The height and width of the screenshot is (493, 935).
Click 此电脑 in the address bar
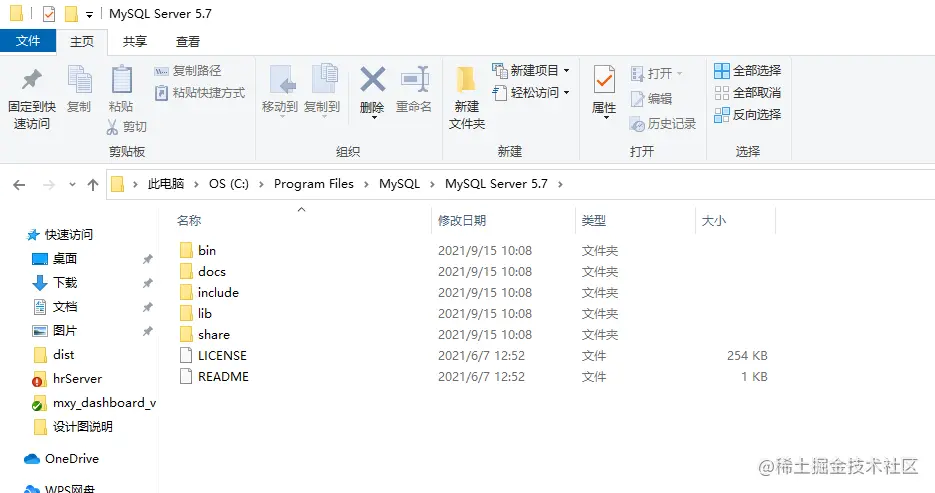pos(166,184)
